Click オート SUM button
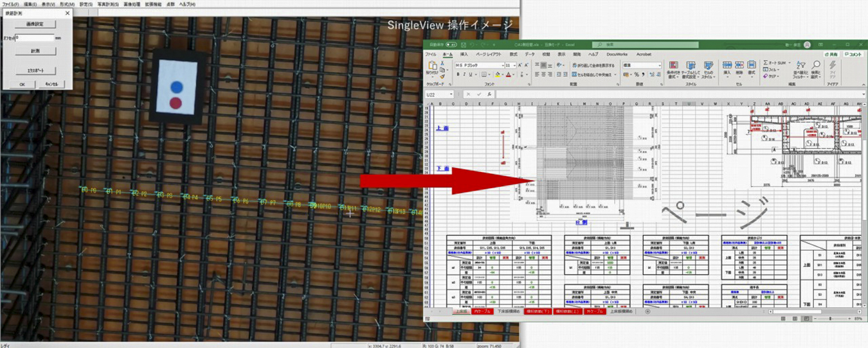This screenshot has width=868, height=348. 776,63
